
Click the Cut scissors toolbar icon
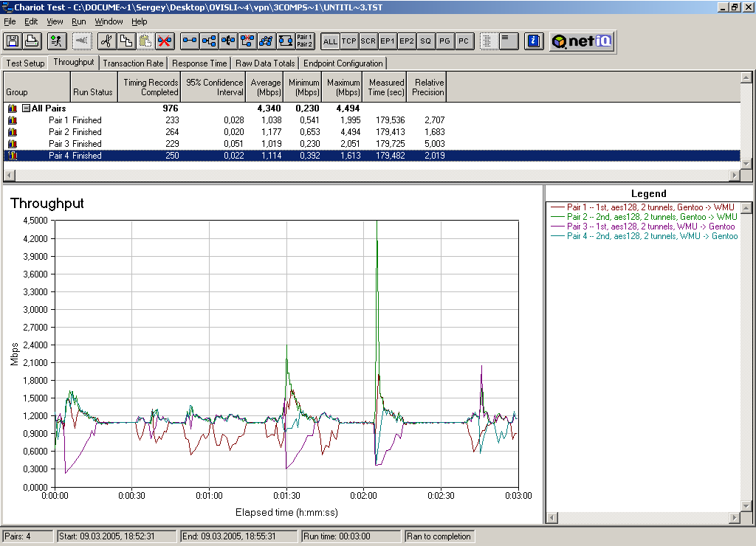pos(106,41)
